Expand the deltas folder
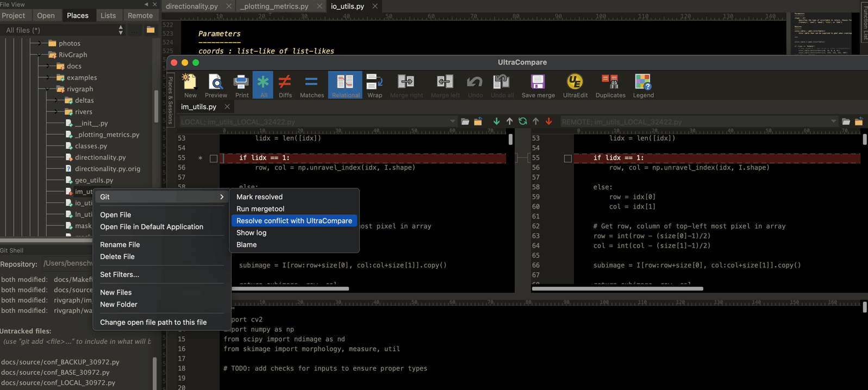The width and height of the screenshot is (868, 390). pos(55,100)
